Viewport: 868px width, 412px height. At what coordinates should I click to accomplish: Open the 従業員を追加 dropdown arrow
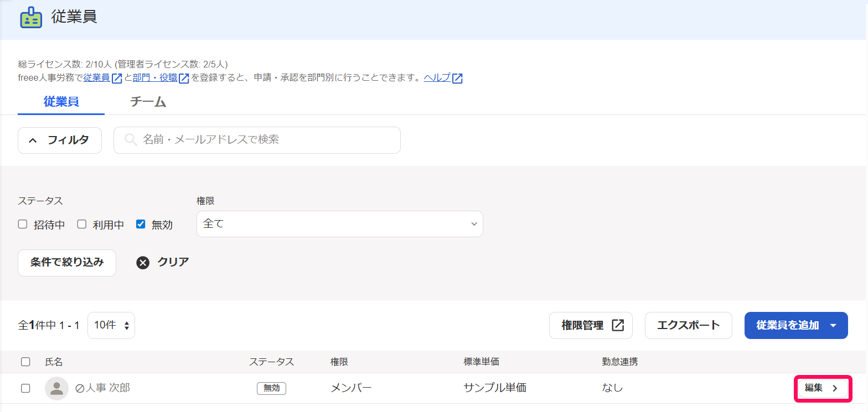click(834, 326)
